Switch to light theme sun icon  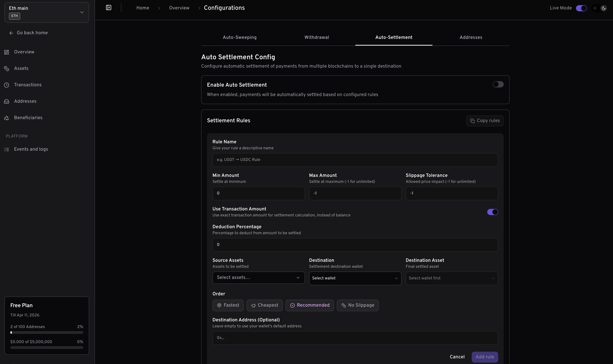595,8
